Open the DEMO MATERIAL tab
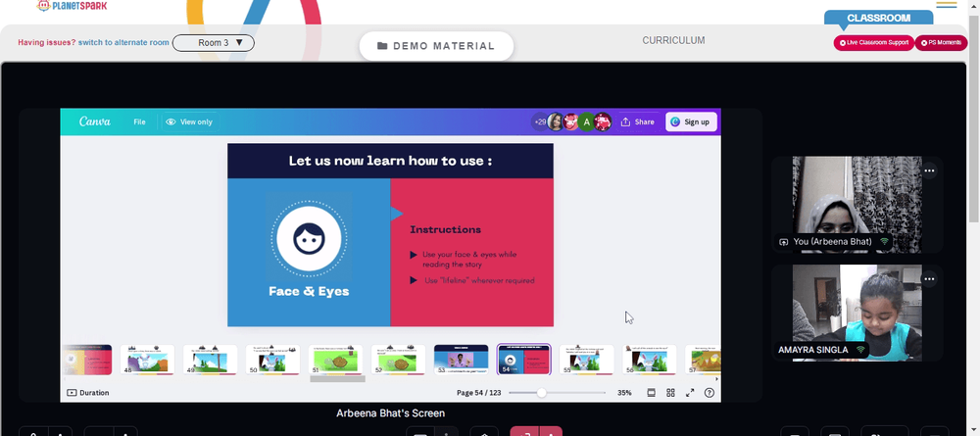The height and width of the screenshot is (436, 980). click(x=436, y=46)
